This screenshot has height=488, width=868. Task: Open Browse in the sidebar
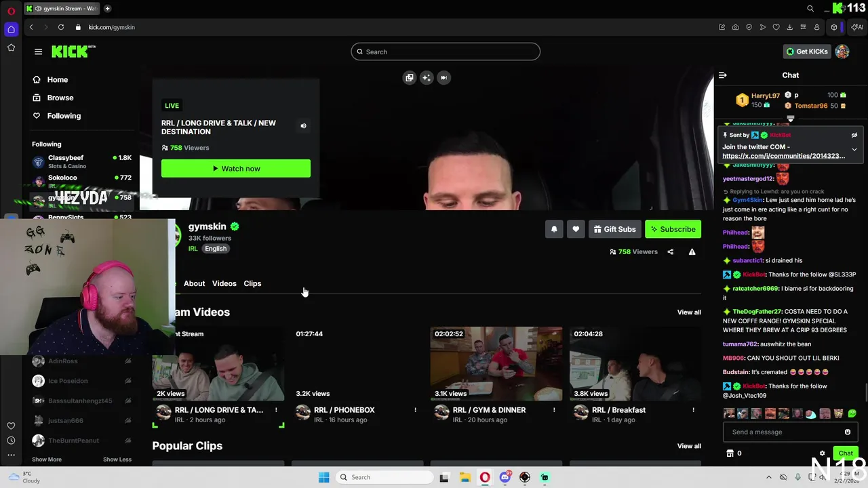(60, 98)
